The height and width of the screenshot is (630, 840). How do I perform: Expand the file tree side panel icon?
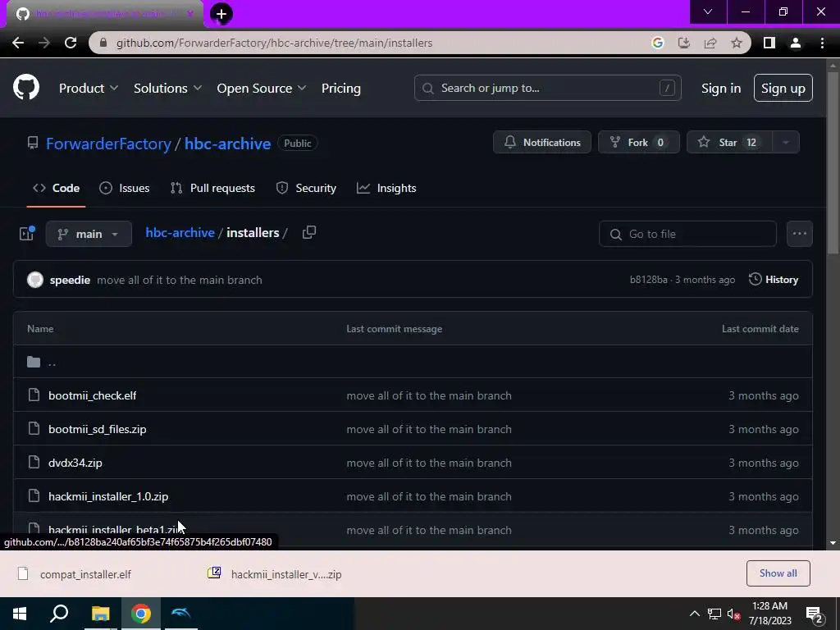tap(27, 233)
